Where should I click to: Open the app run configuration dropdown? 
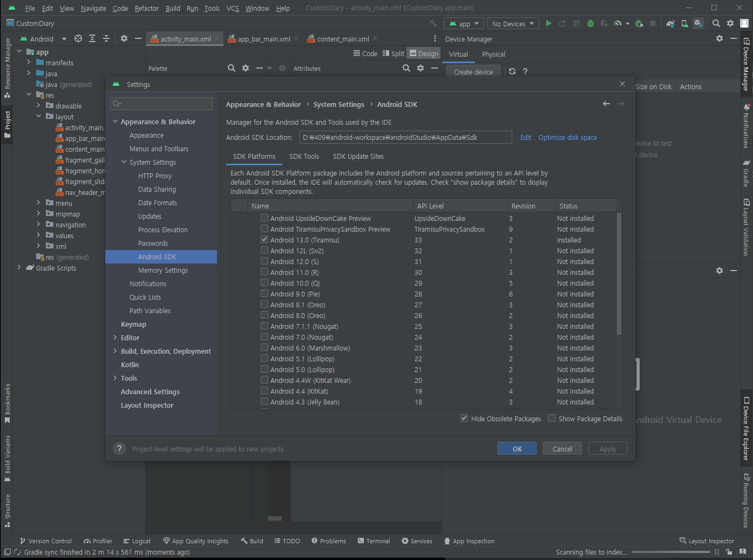click(x=464, y=24)
